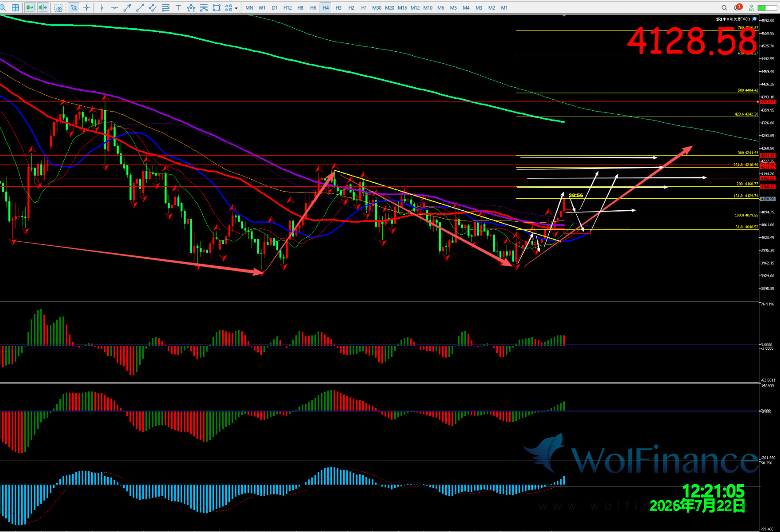The height and width of the screenshot is (532, 780).
Task: Switch to W1 weekly timeframe
Action: pos(262,8)
